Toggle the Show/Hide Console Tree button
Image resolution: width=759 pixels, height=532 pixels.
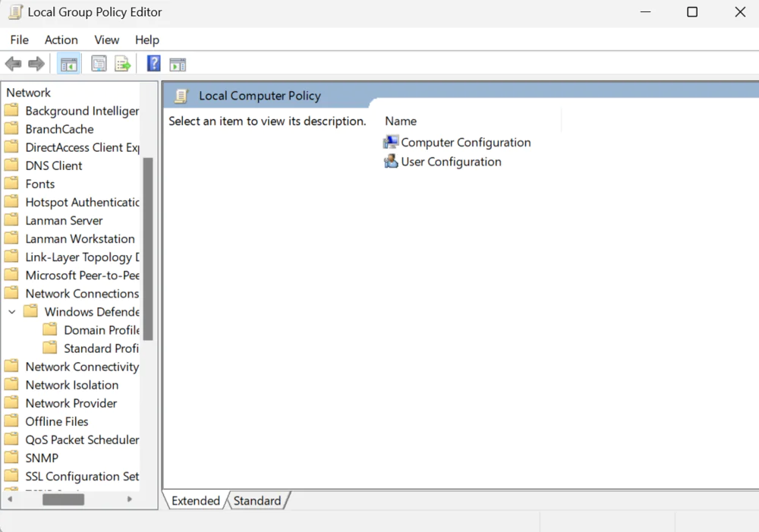point(68,64)
